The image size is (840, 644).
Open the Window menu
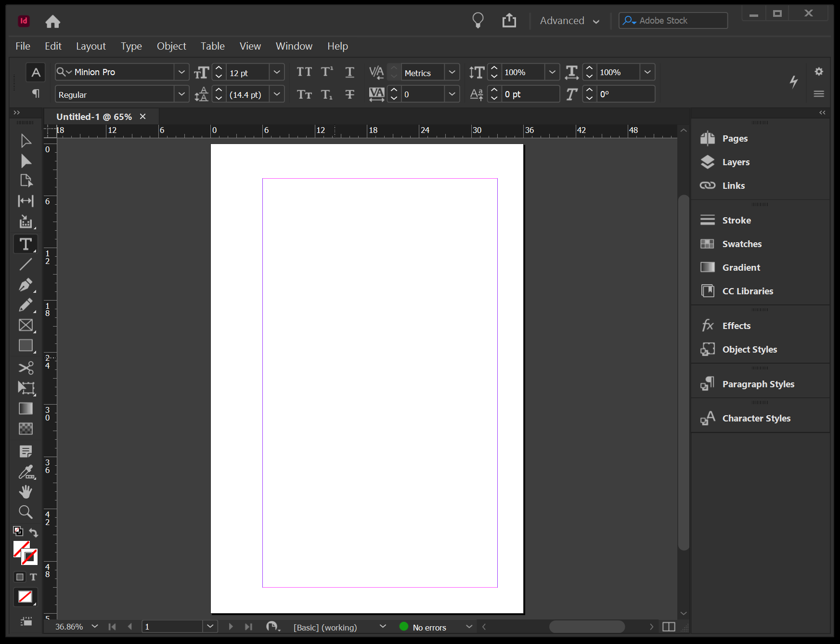pos(294,46)
